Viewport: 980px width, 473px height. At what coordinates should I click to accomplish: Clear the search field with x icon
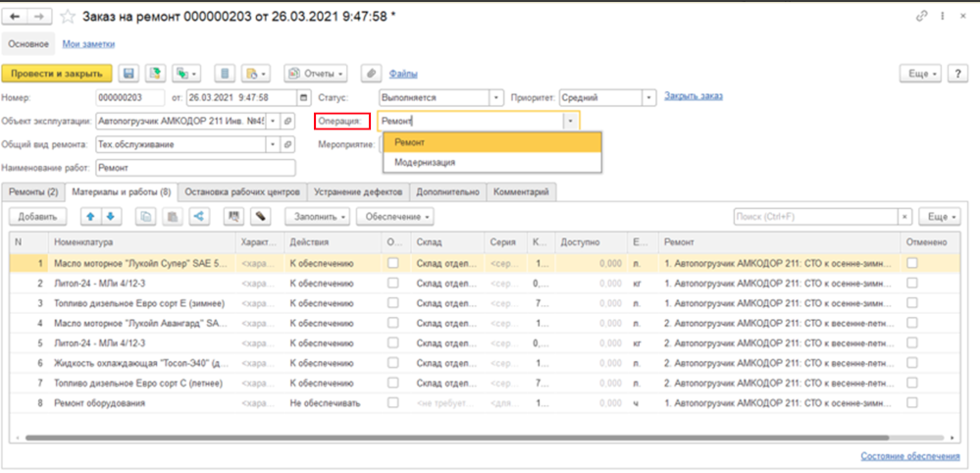click(906, 216)
